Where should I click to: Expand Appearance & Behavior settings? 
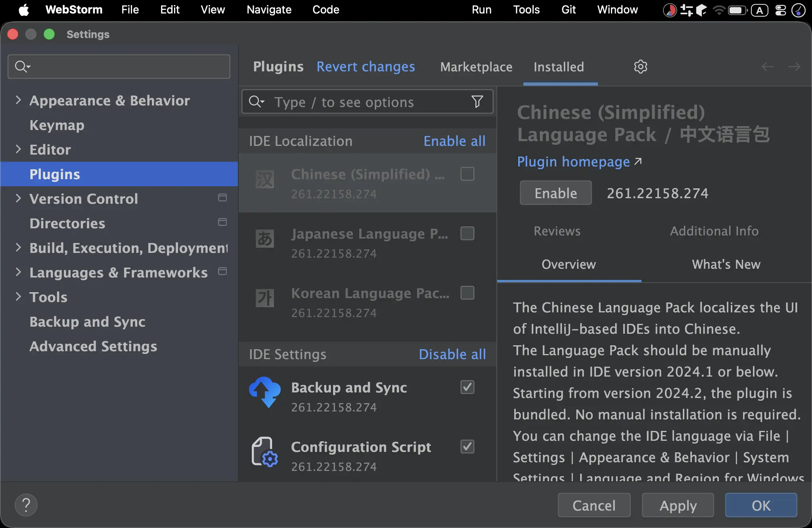18,100
